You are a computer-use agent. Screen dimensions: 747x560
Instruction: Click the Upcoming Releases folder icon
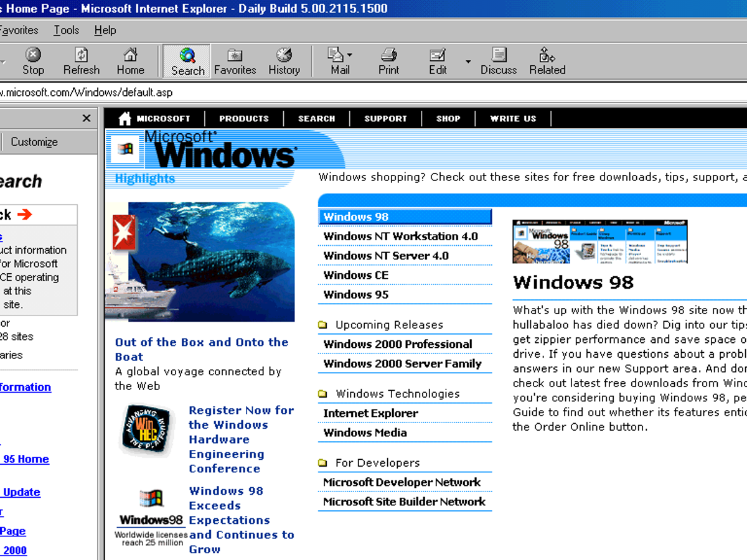[x=322, y=325]
